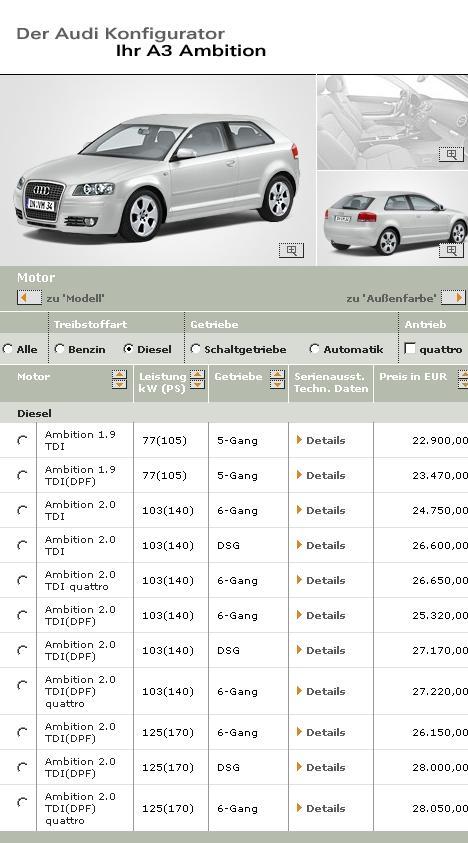Sort Getriebe column ascending arrow

[x=278, y=374]
